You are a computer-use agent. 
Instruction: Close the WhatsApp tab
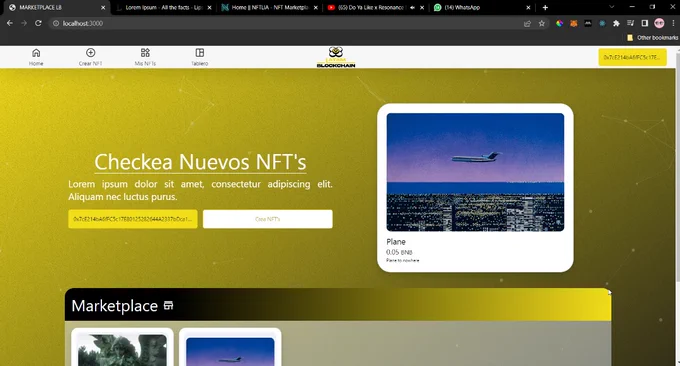tap(528, 8)
